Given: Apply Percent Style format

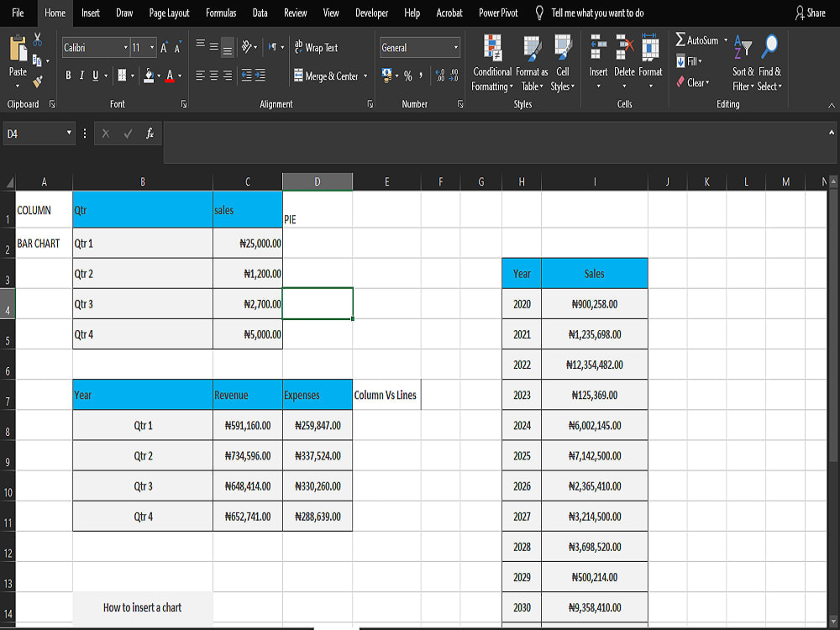Looking at the screenshot, I should point(408,76).
